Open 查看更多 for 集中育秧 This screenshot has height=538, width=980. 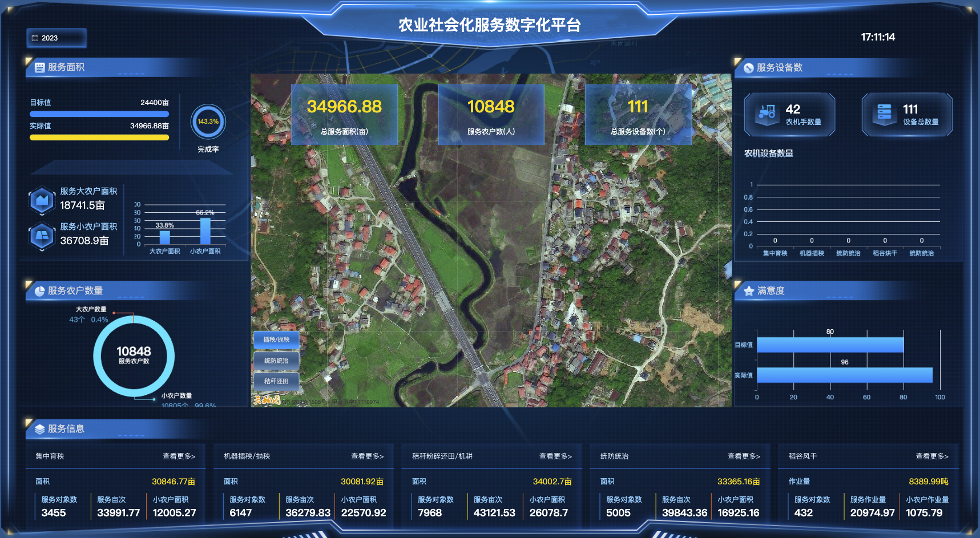(179, 456)
